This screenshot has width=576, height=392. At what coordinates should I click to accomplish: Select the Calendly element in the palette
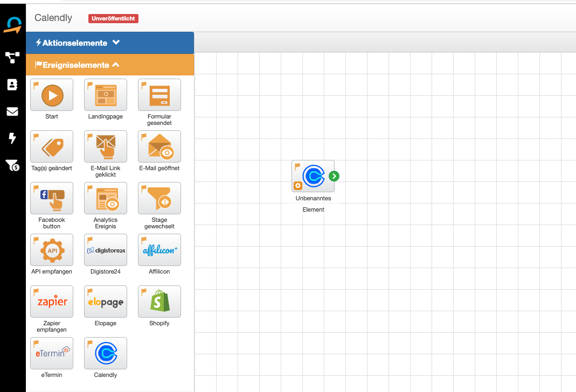(106, 353)
